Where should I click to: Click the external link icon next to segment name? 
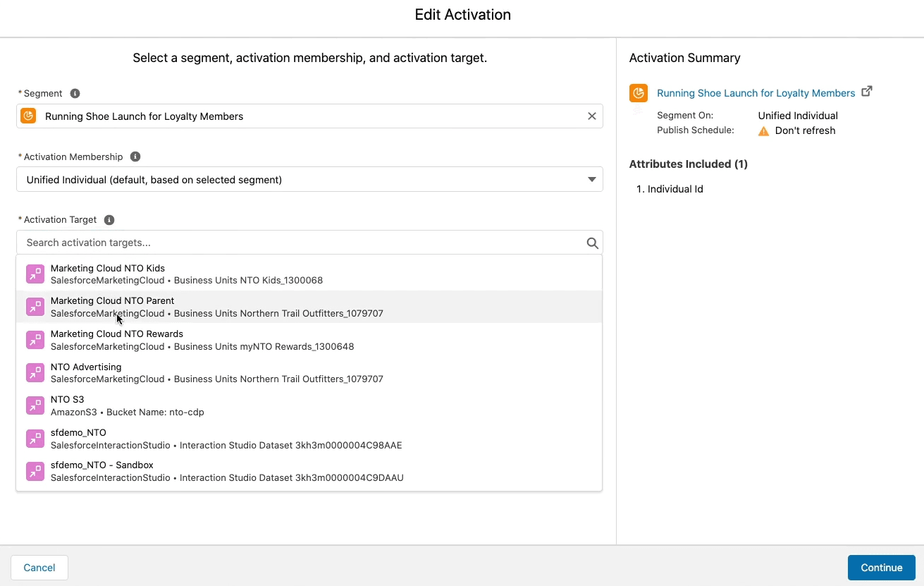point(866,91)
